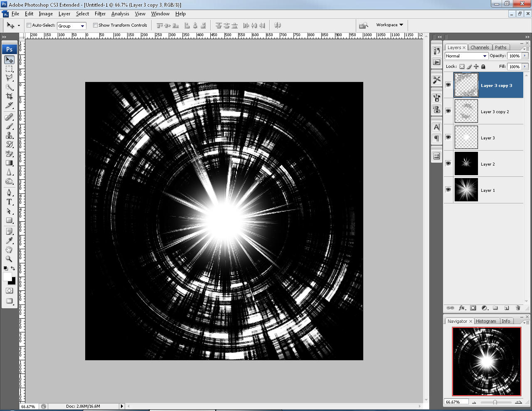This screenshot has height=411, width=532.
Task: Open the Filter menu
Action: (100, 14)
